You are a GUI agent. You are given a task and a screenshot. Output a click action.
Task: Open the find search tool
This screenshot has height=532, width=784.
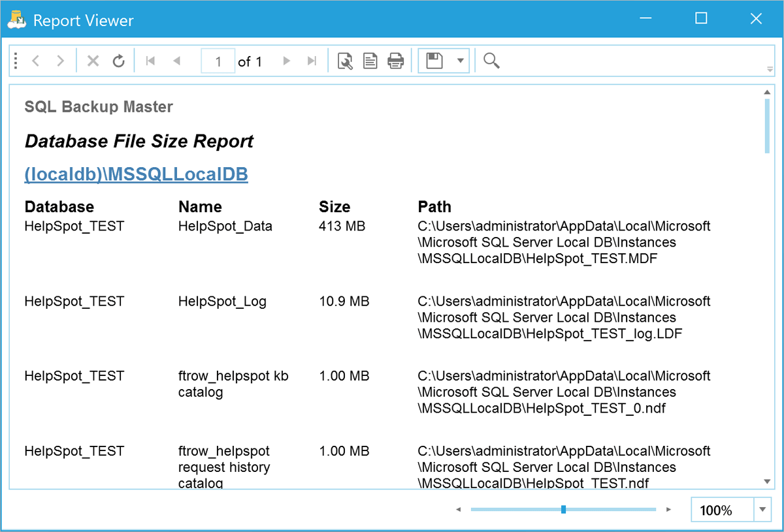[491, 61]
